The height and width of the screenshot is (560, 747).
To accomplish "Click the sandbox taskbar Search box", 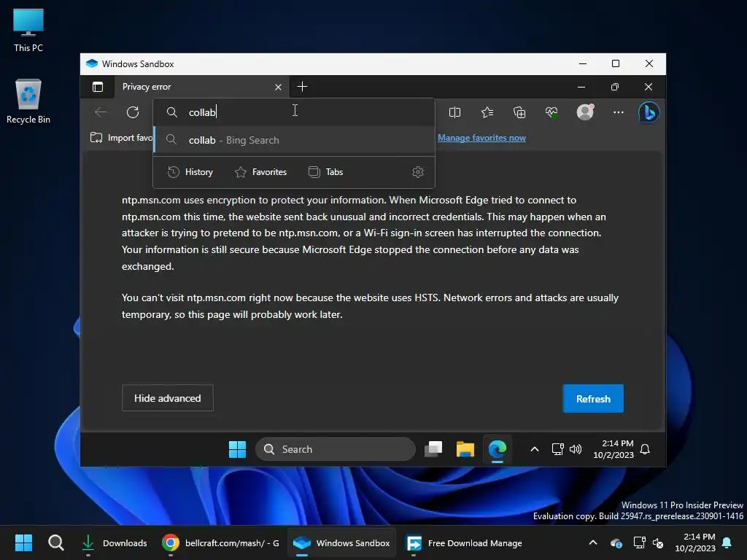I will (x=336, y=449).
